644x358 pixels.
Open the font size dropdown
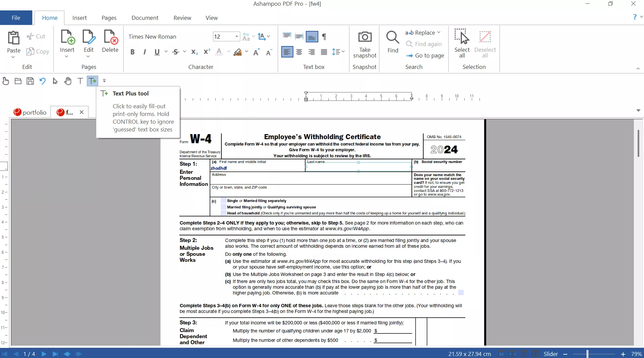237,37
